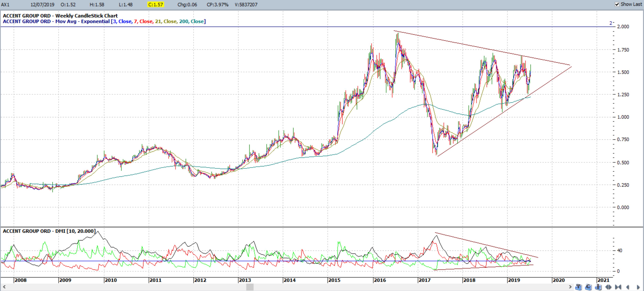Screen dimensions: 644x291
Task: Click the 2020 year label
Action: (x=559, y=280)
